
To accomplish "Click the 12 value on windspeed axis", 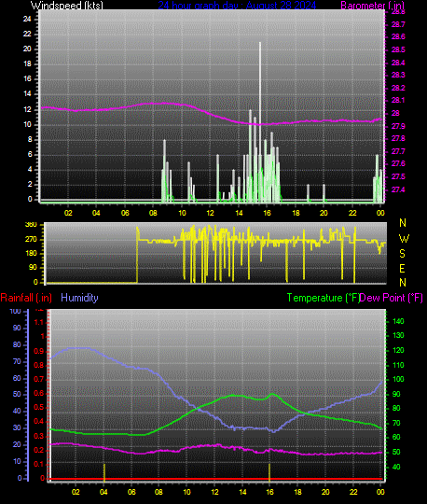I will click(x=27, y=109).
